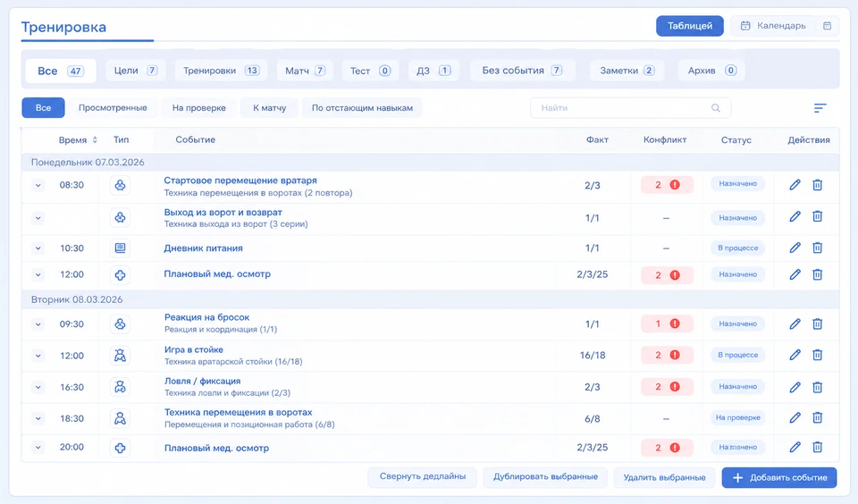Click the search magnifier icon
858x504 pixels.
pyautogui.click(x=716, y=108)
